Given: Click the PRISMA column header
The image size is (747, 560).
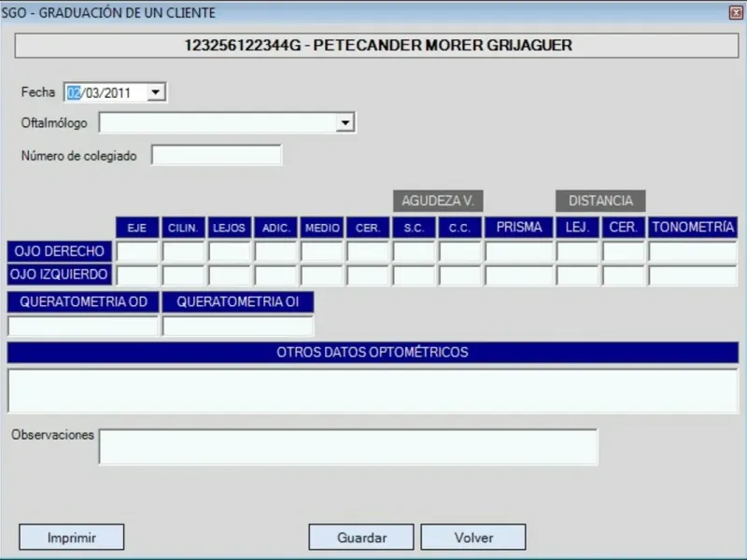Looking at the screenshot, I should point(519,227).
